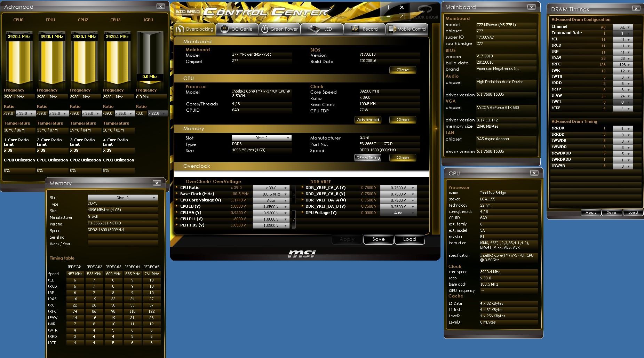The width and height of the screenshot is (644, 358).
Task: Click the double-chevron scroll-down icon in overclock list
Action: click(294, 220)
